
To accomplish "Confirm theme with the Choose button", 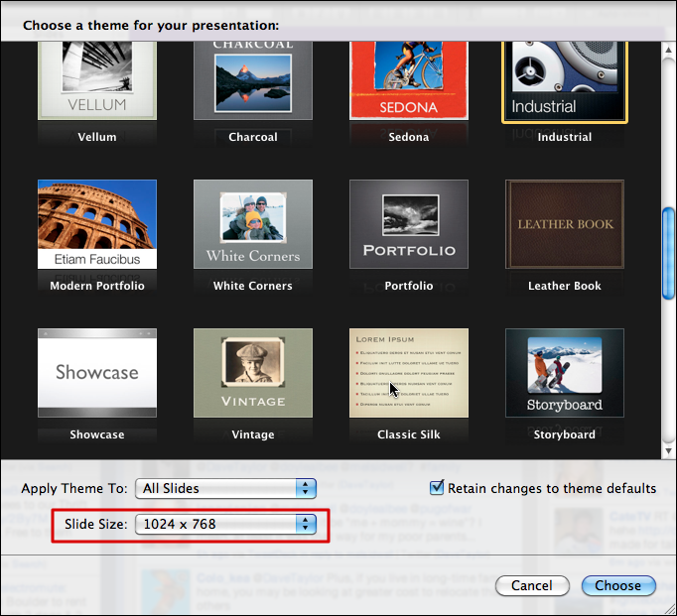I will click(x=618, y=585).
